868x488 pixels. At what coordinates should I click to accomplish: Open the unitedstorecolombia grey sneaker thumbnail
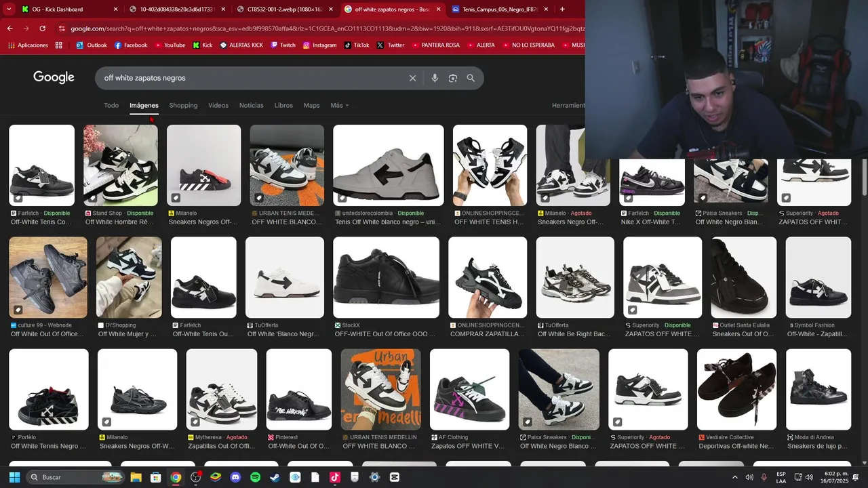pos(388,165)
